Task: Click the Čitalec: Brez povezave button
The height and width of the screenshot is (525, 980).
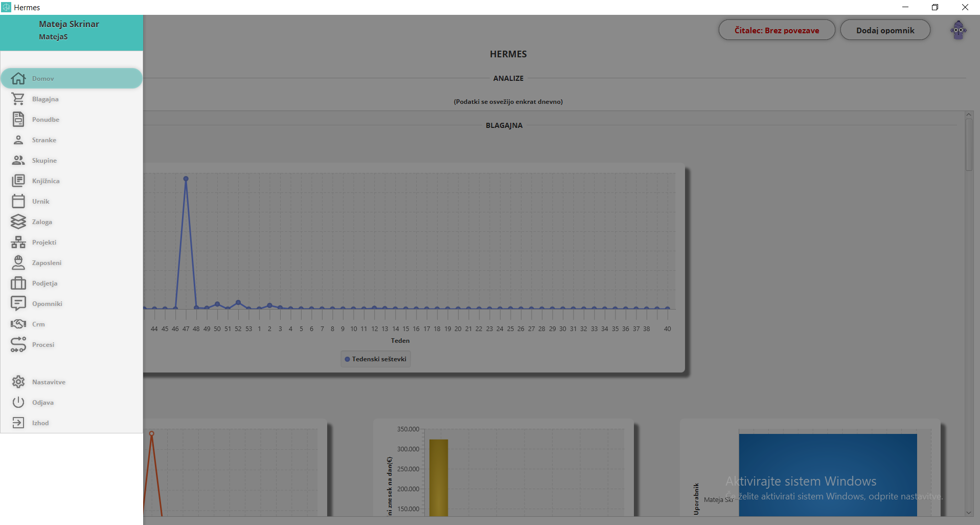Action: pos(777,30)
